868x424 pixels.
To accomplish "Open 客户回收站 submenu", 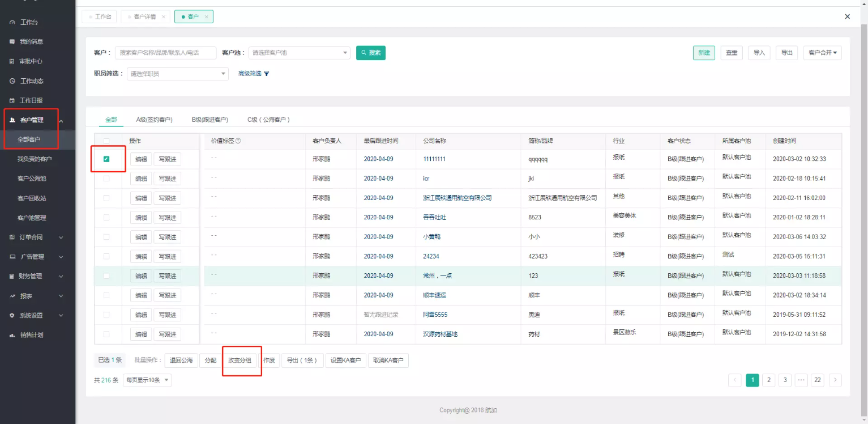I will coord(32,198).
